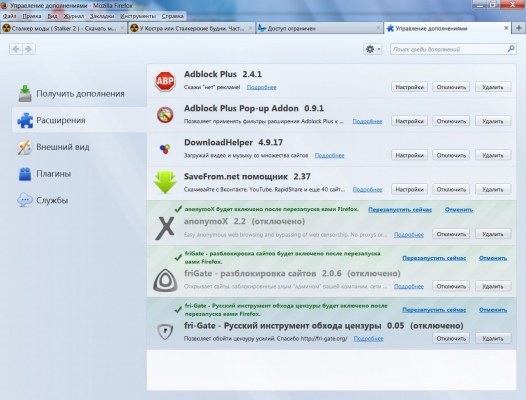This screenshot has height=400, width=526.
Task: Switch to the У Костра или Сталкерские будни tab
Action: (x=192, y=28)
